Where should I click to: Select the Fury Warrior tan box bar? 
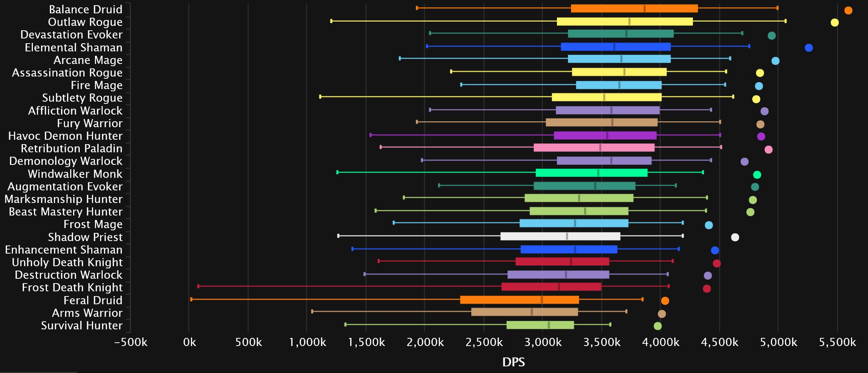[x=602, y=123]
